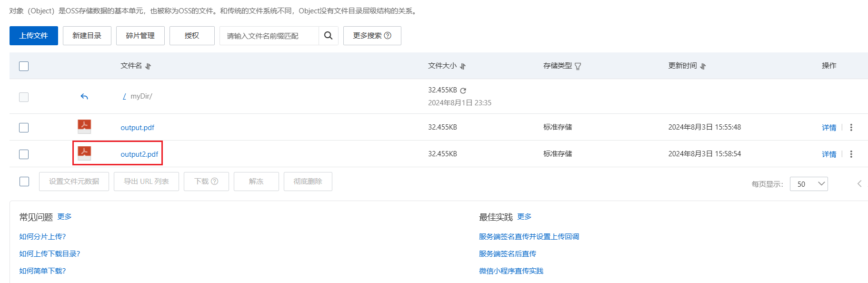Toggle the bottom select-all checkbox
Image resolution: width=868 pixels, height=283 pixels.
(x=24, y=182)
